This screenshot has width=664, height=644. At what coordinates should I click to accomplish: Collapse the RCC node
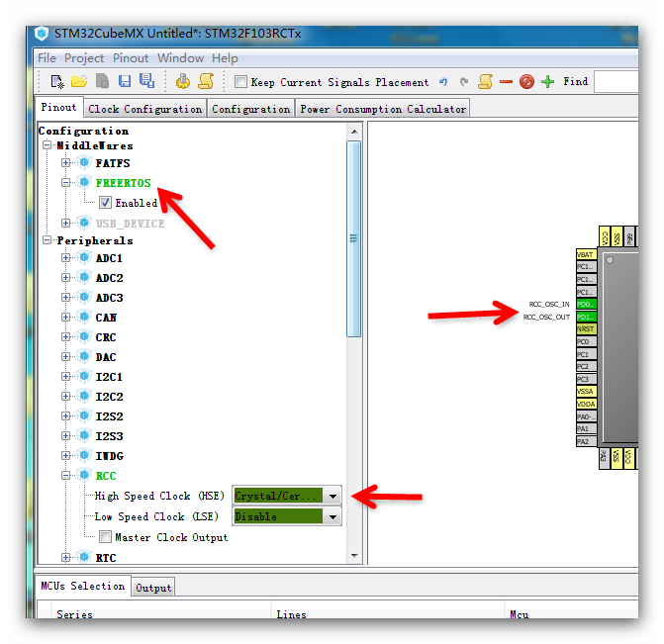pyautogui.click(x=65, y=476)
